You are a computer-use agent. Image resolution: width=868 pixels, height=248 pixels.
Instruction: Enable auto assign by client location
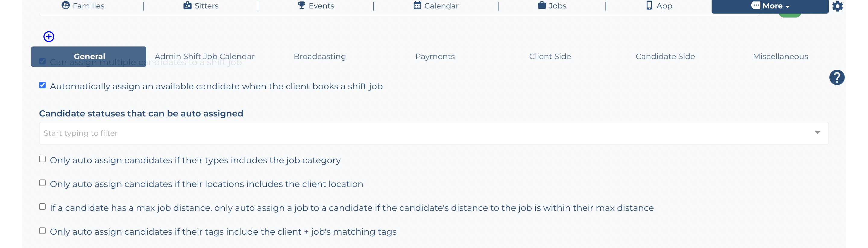(x=42, y=183)
